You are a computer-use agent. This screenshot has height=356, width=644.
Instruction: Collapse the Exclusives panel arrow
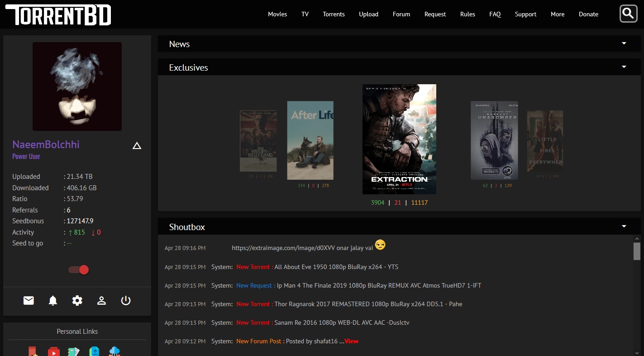point(624,67)
